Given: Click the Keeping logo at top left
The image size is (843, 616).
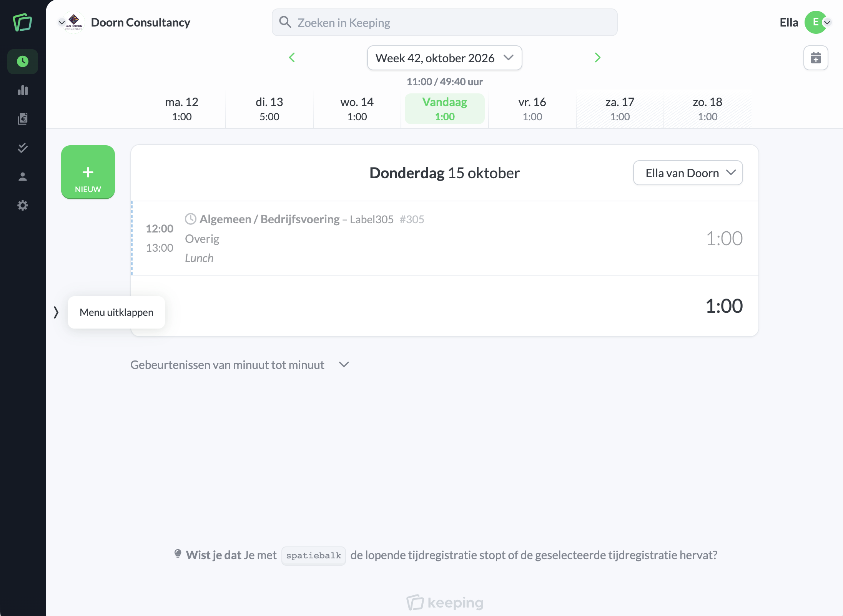Looking at the screenshot, I should coord(23,22).
